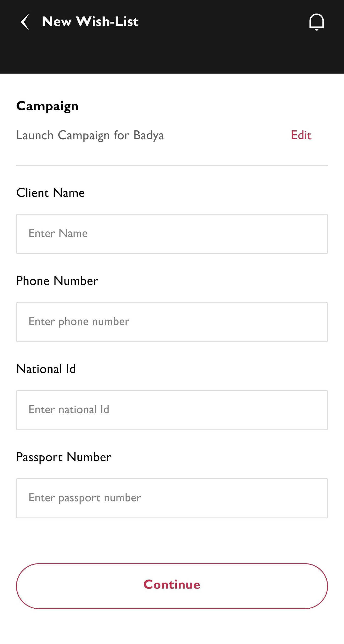Viewport: 344px width, 644px height.
Task: Activate the Enter passport number field
Action: pyautogui.click(x=172, y=498)
